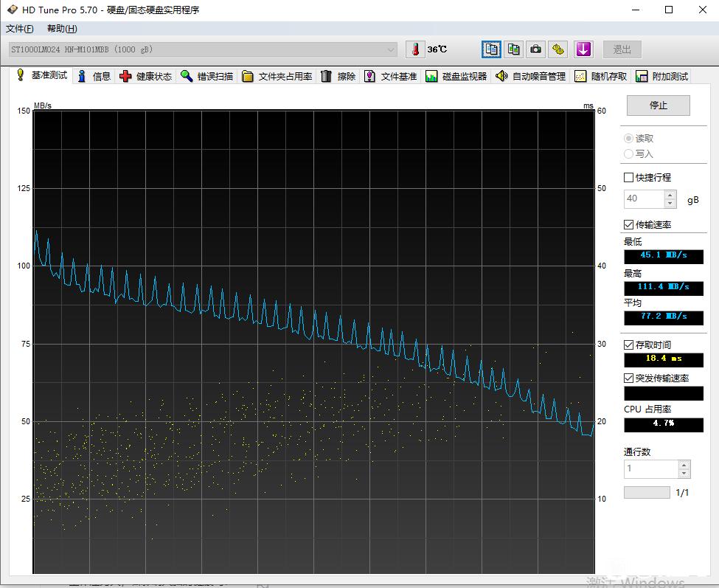Maximize the HD Tune Pro window
The height and width of the screenshot is (588, 719).
(669, 10)
